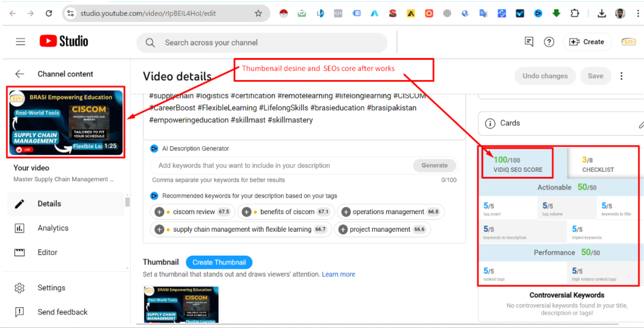Add the 'ciscom review' keyword plus icon
This screenshot has height=328, width=644.
(160, 212)
